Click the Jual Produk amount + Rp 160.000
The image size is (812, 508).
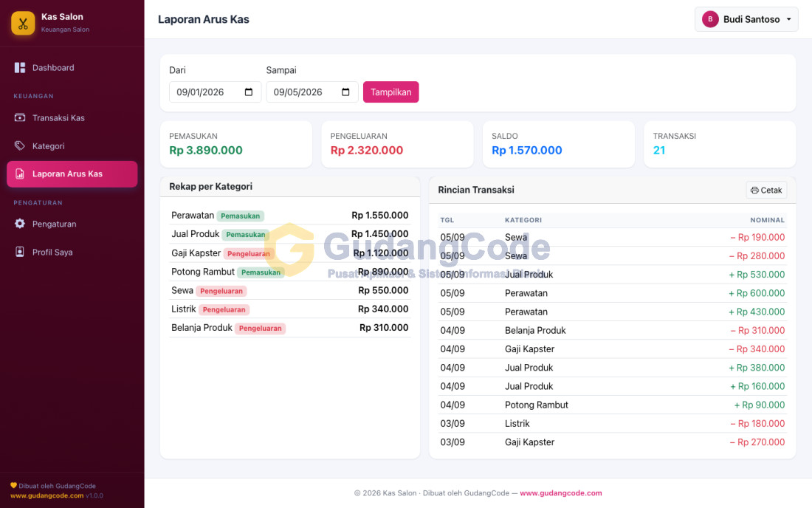tap(757, 386)
